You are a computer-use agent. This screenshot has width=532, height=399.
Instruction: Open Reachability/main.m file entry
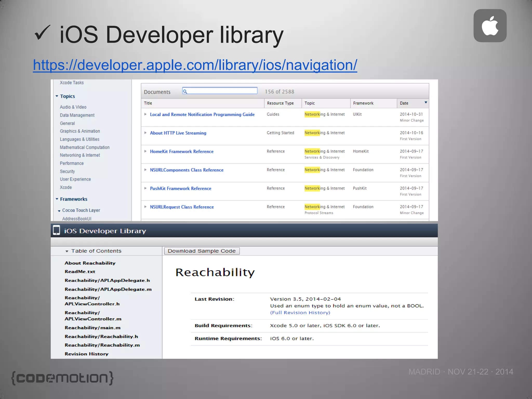point(92,328)
